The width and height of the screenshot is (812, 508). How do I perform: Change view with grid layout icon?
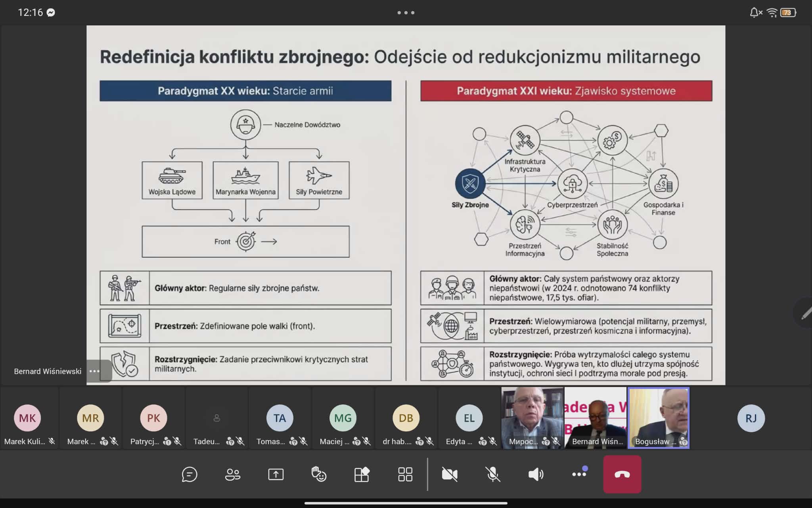click(x=405, y=474)
